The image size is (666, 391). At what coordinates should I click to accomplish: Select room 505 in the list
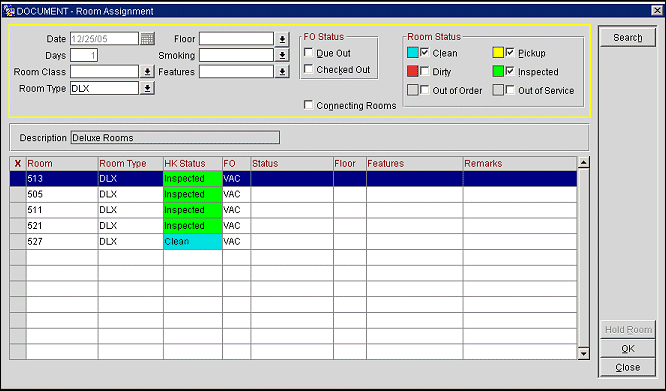coord(293,194)
